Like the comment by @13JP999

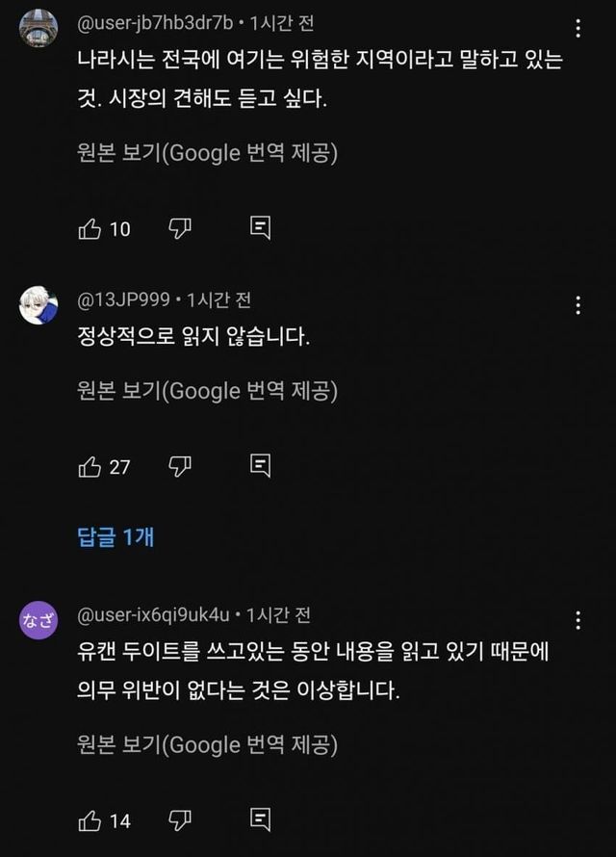90,466
